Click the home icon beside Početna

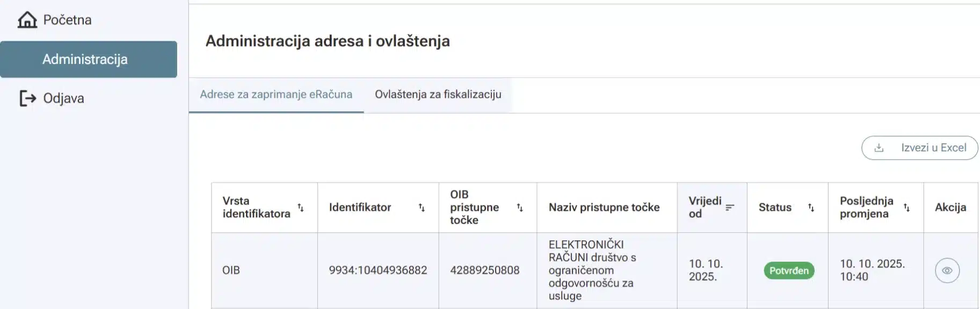click(27, 20)
